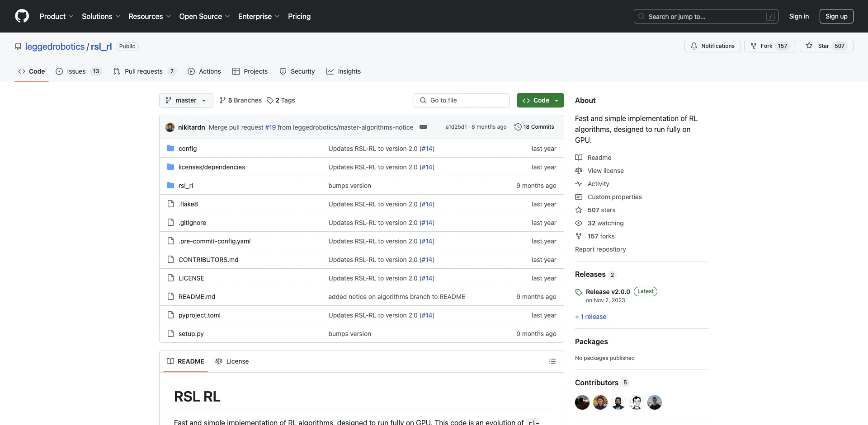Image resolution: width=868 pixels, height=425 pixels.
Task: Click the 507 stars link
Action: click(601, 210)
